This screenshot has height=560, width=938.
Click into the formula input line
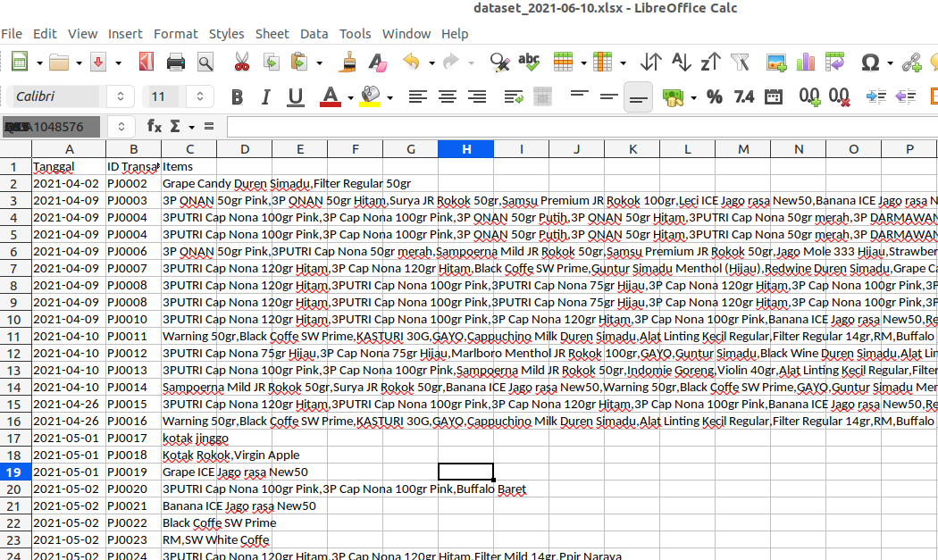582,126
